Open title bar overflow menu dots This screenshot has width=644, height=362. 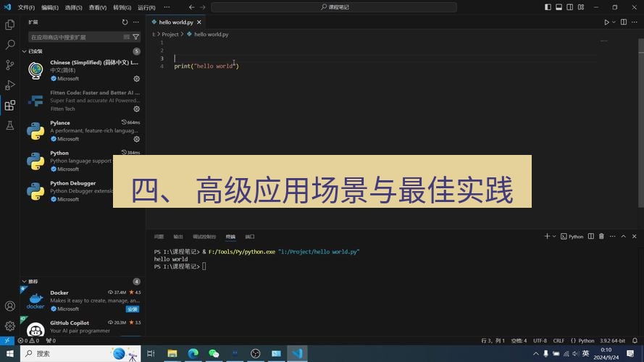point(167,7)
